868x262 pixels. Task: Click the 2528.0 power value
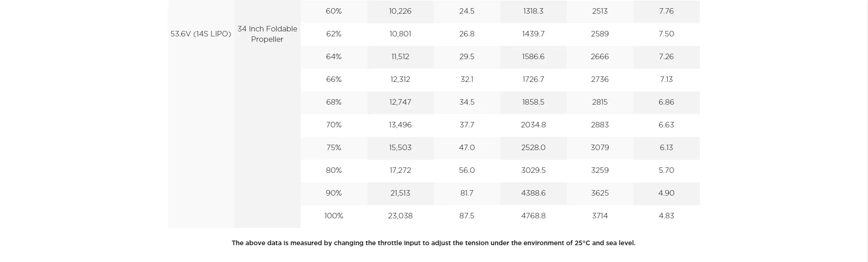pyautogui.click(x=534, y=148)
